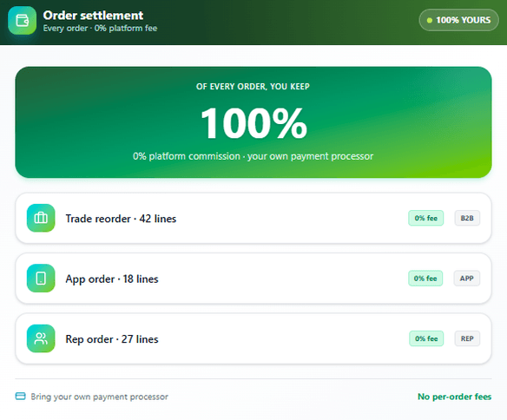
Task: Open the Rep order · 27 lines row
Action: [x=253, y=338]
